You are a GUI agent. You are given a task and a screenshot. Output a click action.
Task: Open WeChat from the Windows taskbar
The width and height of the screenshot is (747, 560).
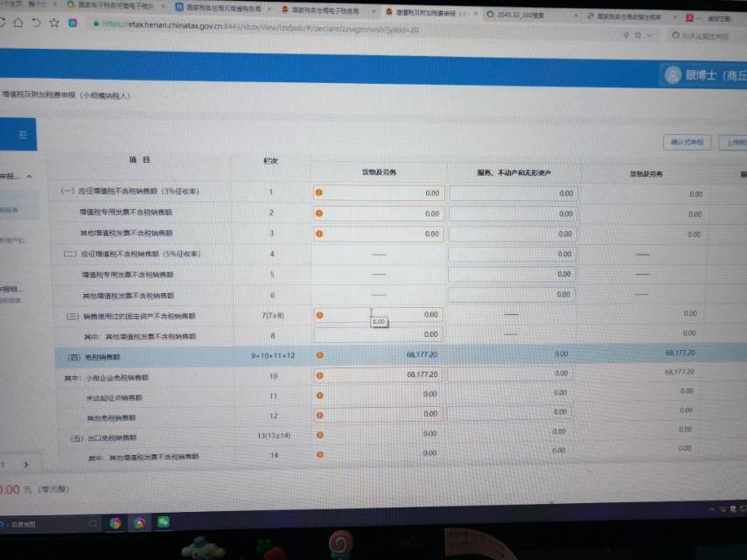tap(163, 522)
